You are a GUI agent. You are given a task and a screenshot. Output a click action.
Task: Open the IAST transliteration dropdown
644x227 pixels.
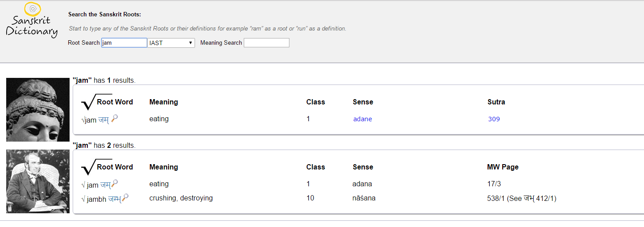(x=172, y=43)
